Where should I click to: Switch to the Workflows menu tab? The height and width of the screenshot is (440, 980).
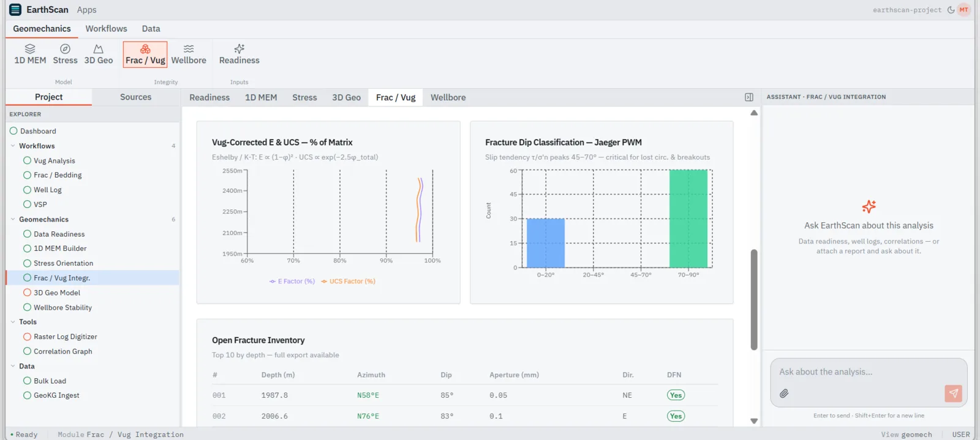tap(106, 29)
